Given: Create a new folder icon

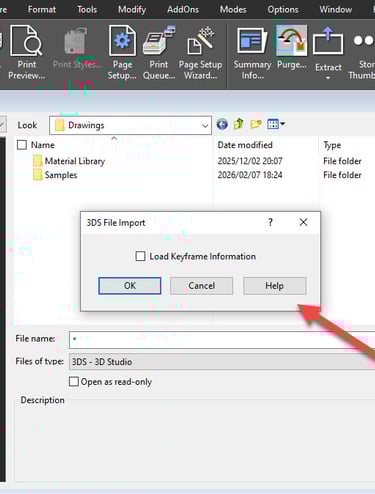Looking at the screenshot, I should [x=256, y=124].
